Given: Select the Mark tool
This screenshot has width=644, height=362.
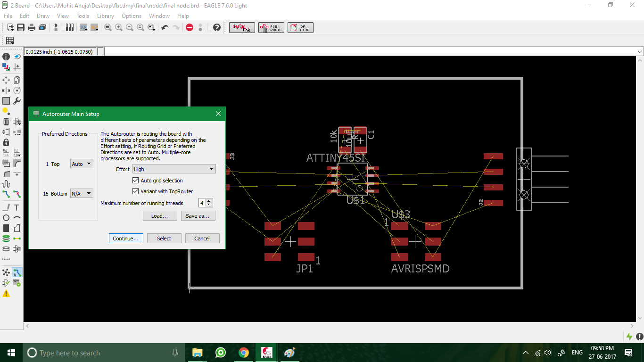Looking at the screenshot, I should click(17, 67).
